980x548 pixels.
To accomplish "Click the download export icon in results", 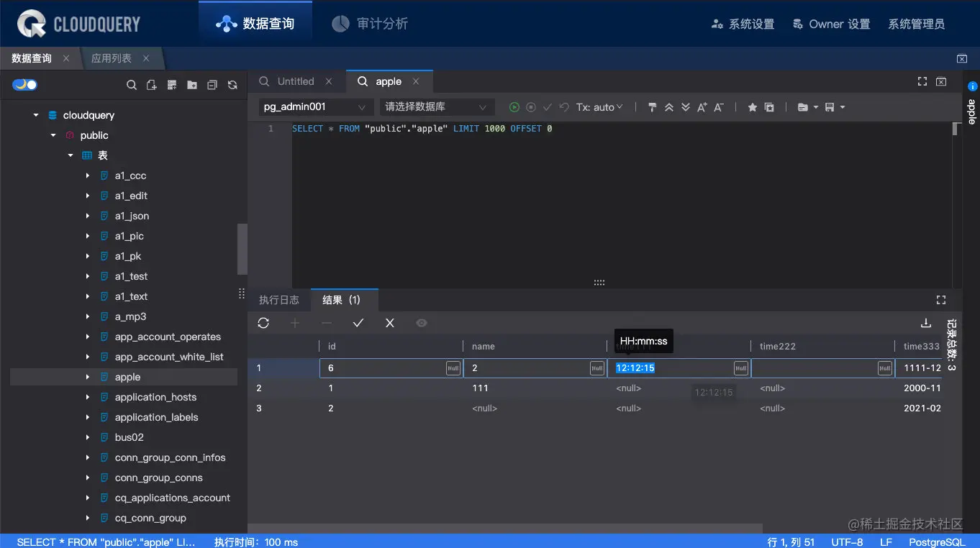I will 926,323.
